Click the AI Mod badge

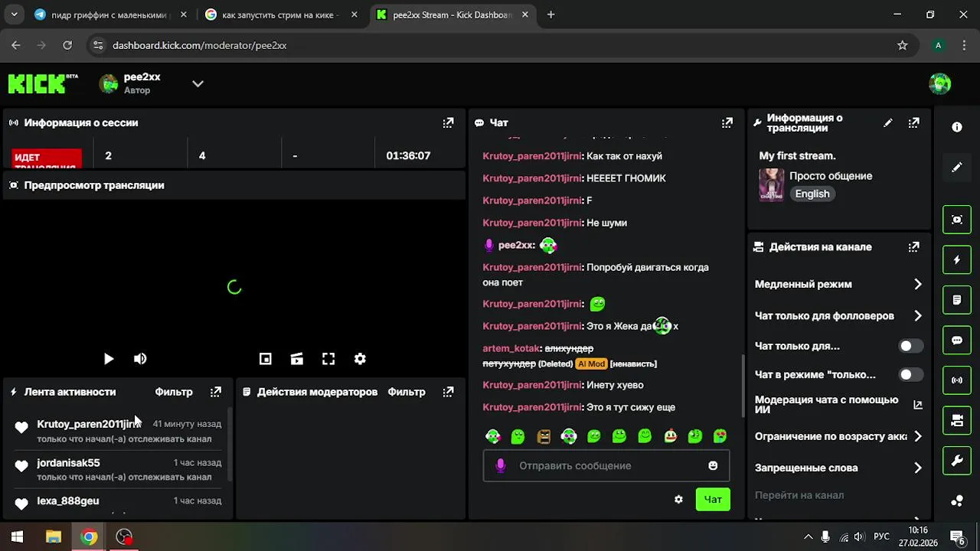tap(591, 364)
